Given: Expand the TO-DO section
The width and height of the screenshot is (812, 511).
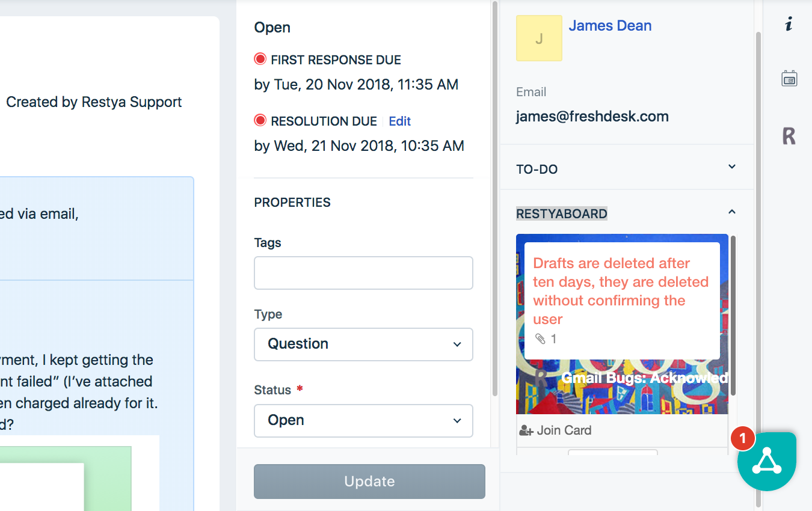Looking at the screenshot, I should 732,167.
